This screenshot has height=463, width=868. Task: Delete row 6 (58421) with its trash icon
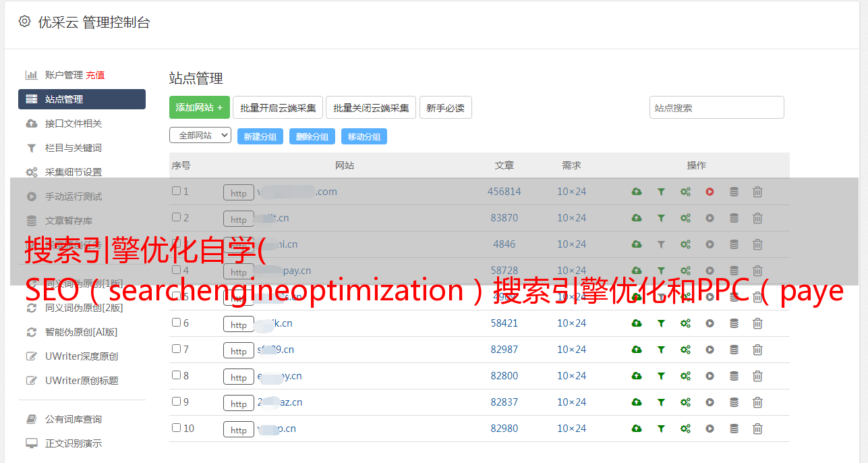click(757, 323)
